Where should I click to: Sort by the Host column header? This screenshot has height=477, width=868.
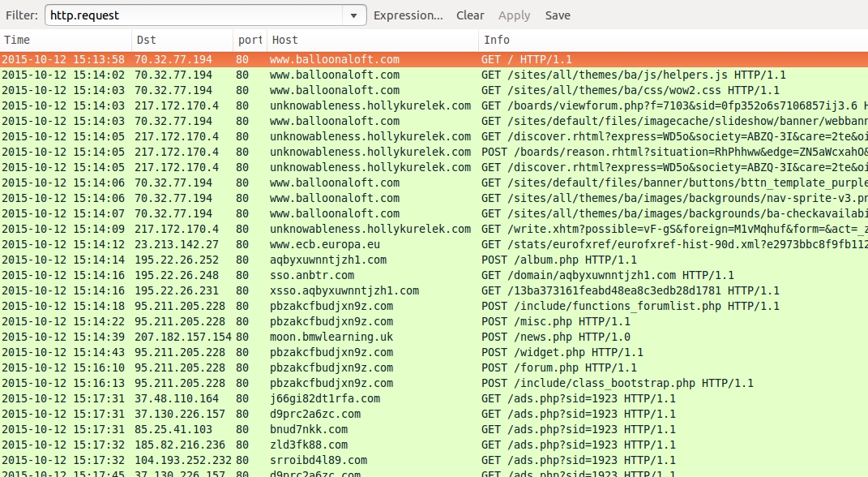click(x=371, y=40)
